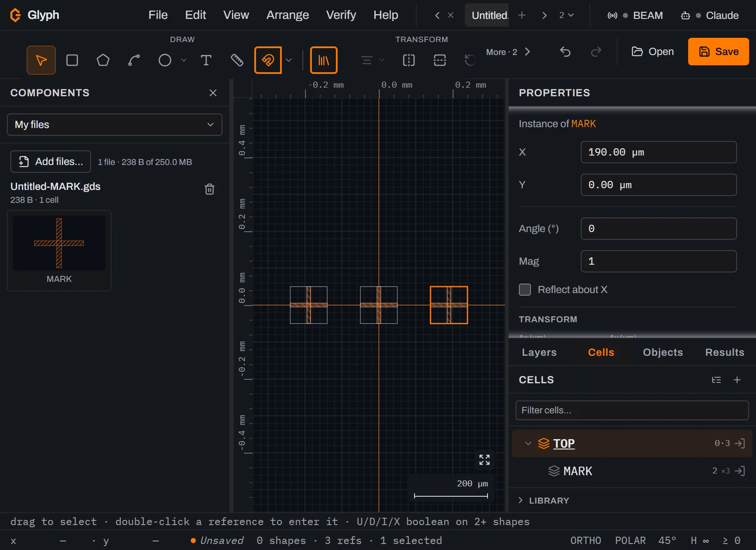Enter the MARK cell via arrow icon
756x550 pixels.
click(740, 471)
